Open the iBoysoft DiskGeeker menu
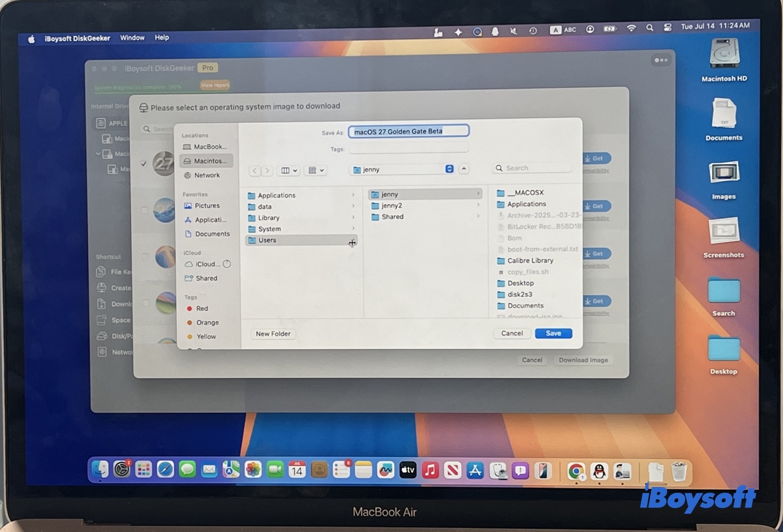Viewport: 783px width, 532px height. (78, 38)
